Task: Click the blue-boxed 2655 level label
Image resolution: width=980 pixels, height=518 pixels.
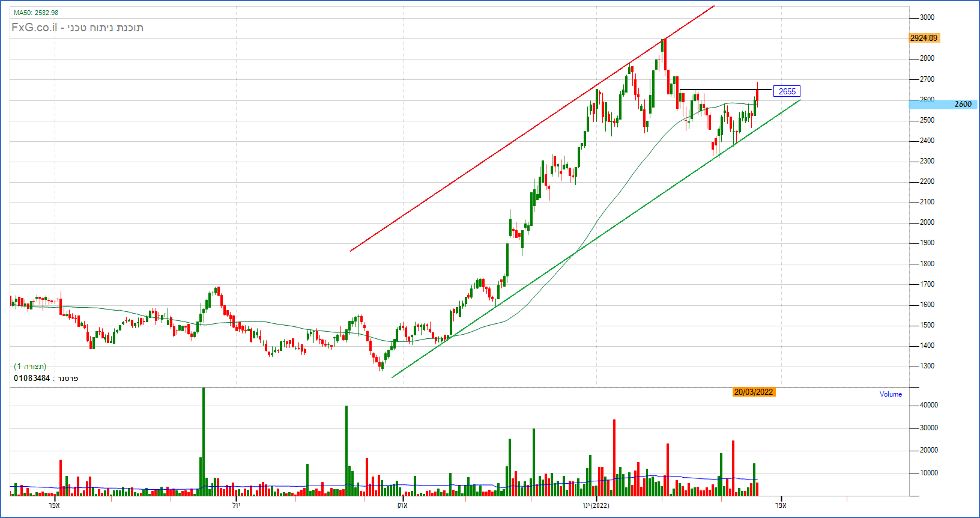Action: click(787, 91)
